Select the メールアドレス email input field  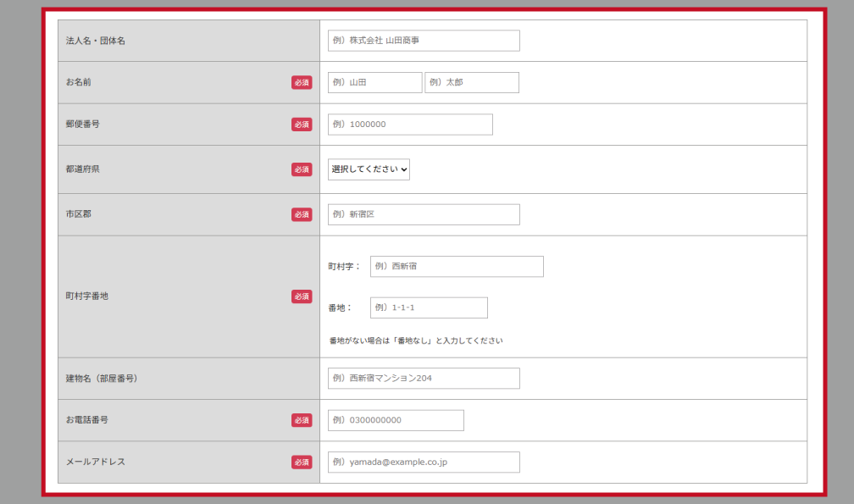coord(424,462)
